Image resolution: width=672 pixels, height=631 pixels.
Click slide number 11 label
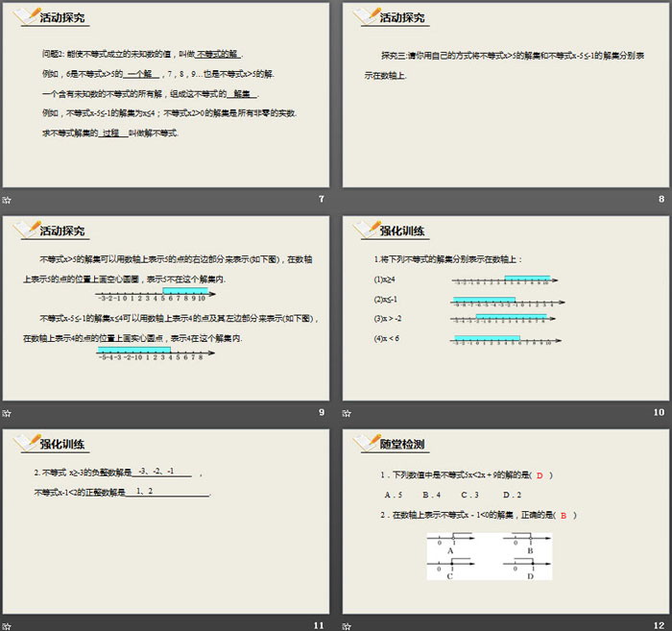[x=319, y=626]
